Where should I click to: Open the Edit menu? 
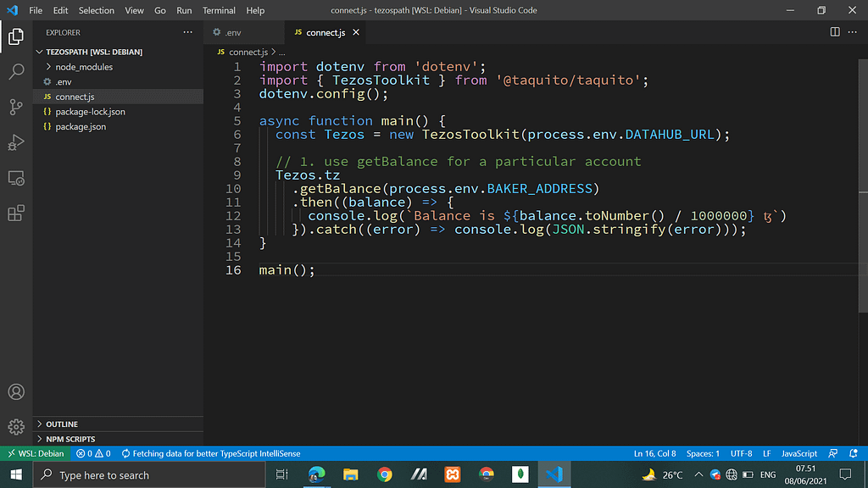click(x=60, y=10)
